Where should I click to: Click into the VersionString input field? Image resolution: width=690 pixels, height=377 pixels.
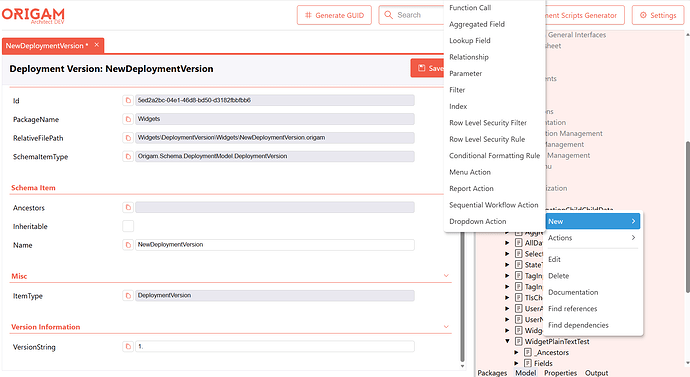(275, 347)
